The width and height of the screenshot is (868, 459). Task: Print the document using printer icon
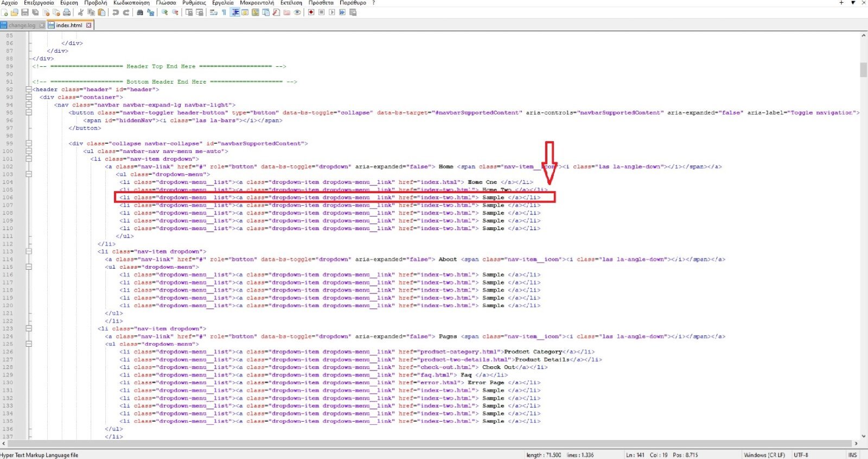[67, 12]
